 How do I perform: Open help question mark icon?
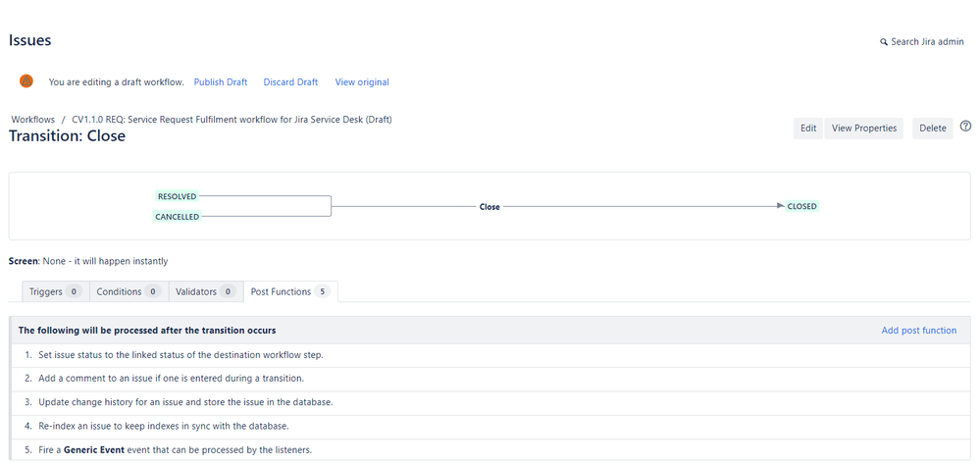[965, 127]
